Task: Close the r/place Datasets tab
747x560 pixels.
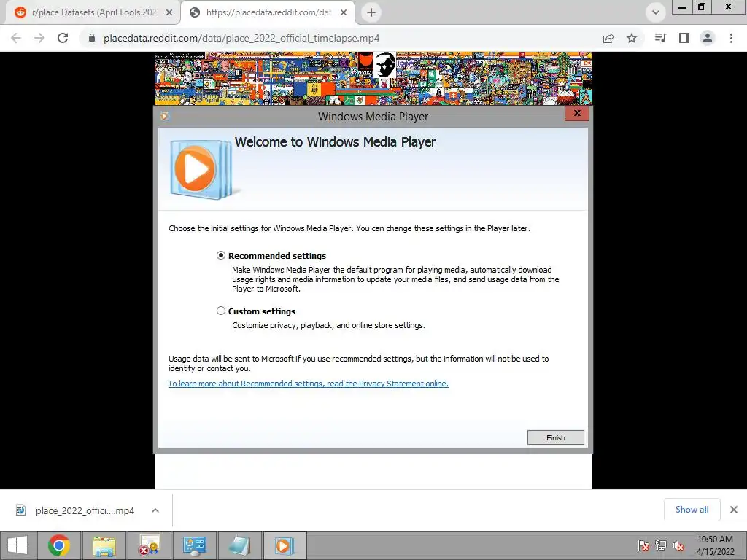Action: pos(169,12)
